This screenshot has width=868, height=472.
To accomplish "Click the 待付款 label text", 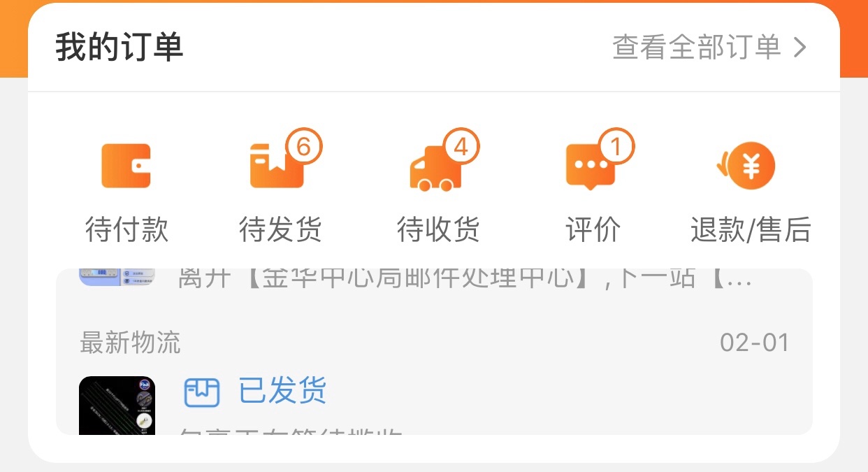I will (x=126, y=229).
